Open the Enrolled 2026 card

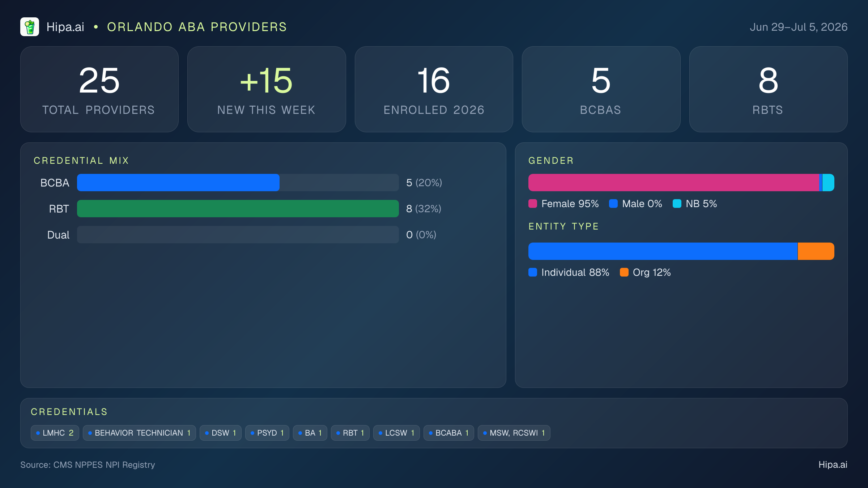point(434,89)
